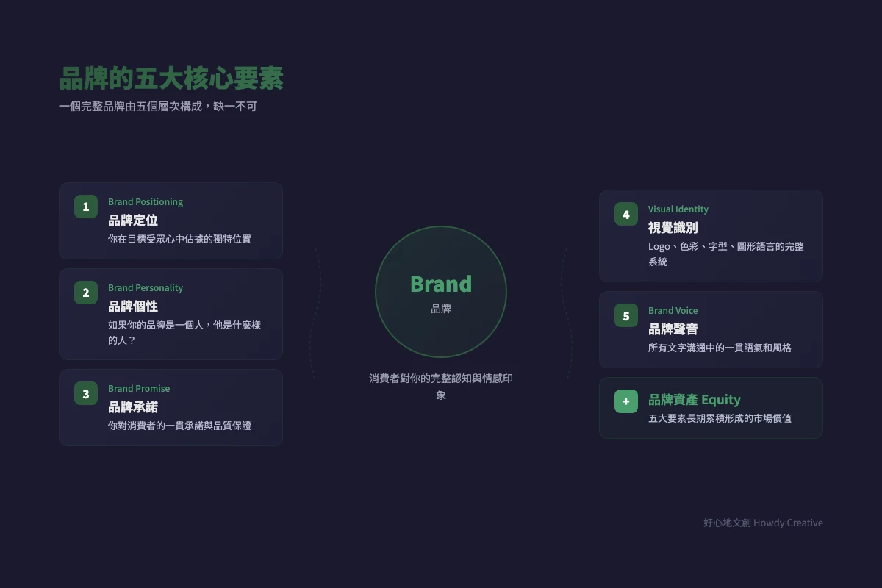Click the number 1 badge on Brand Positioning
Image resolution: width=882 pixels, height=588 pixels.
85,207
